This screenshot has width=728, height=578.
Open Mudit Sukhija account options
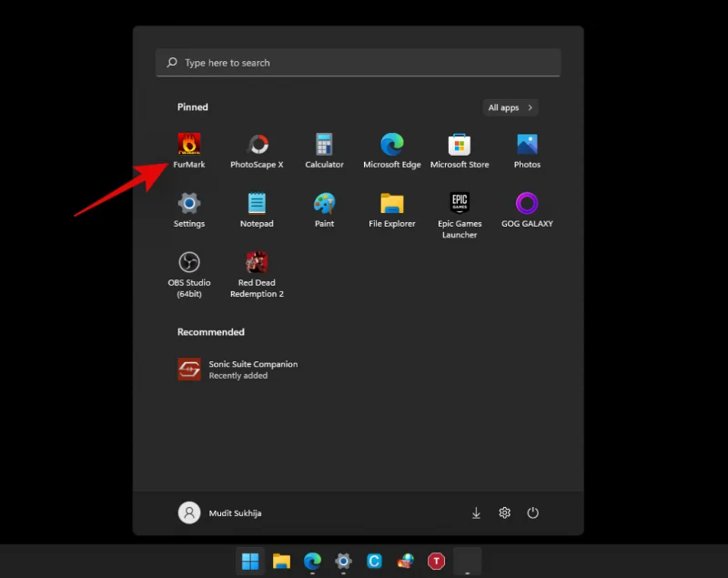(x=218, y=512)
